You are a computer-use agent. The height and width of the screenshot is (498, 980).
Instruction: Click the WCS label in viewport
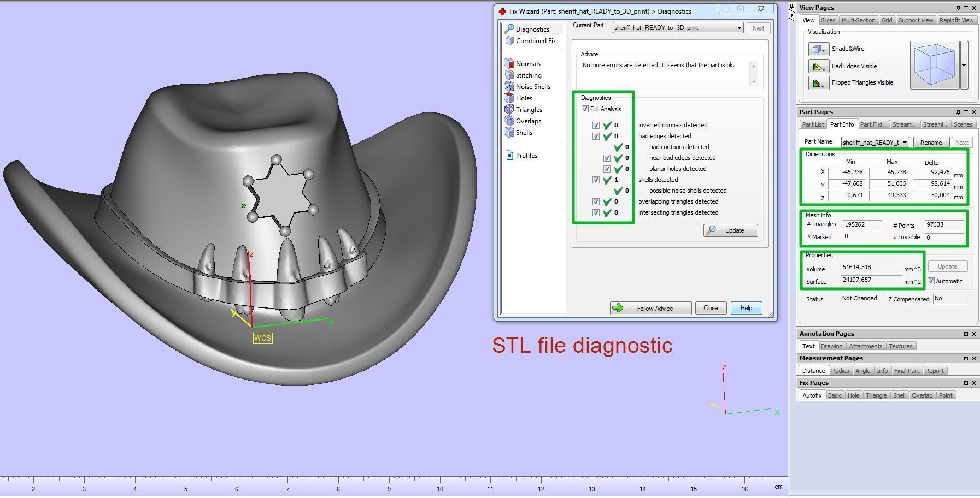[x=262, y=338]
